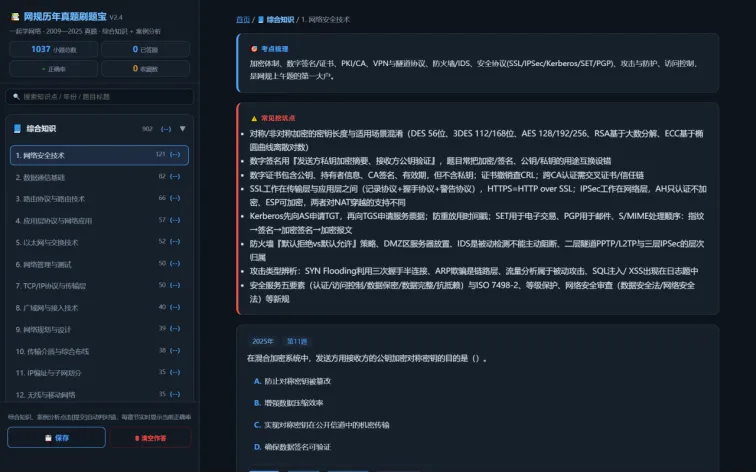Image resolution: width=756 pixels, height=473 pixels.
Task: Open chapter 10. 传输介质与综合布线
Action: click(99, 351)
